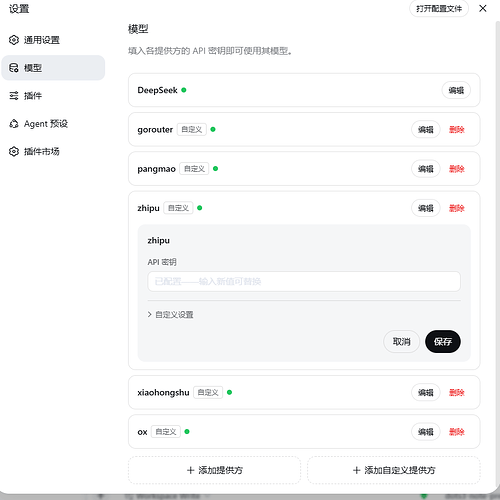Click the pangmao provider name
This screenshot has width=500, height=500.
[156, 169]
